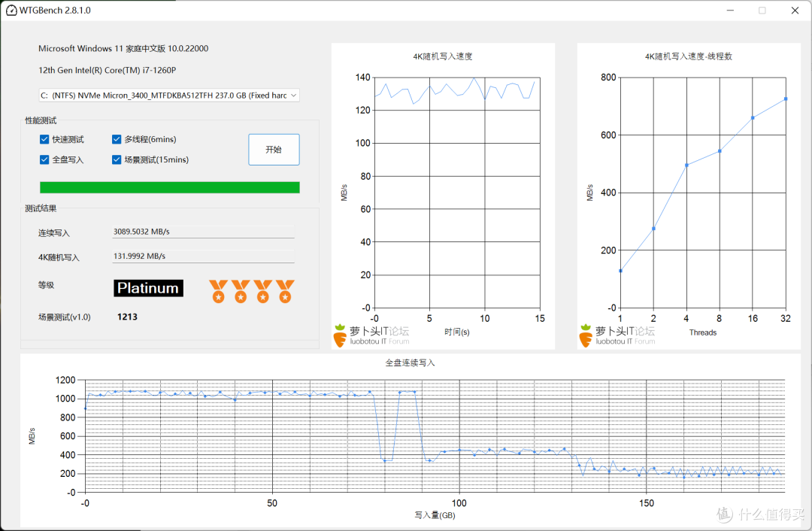The width and height of the screenshot is (812, 531).
Task: Minimize the WTGBench window
Action: pyautogui.click(x=730, y=11)
